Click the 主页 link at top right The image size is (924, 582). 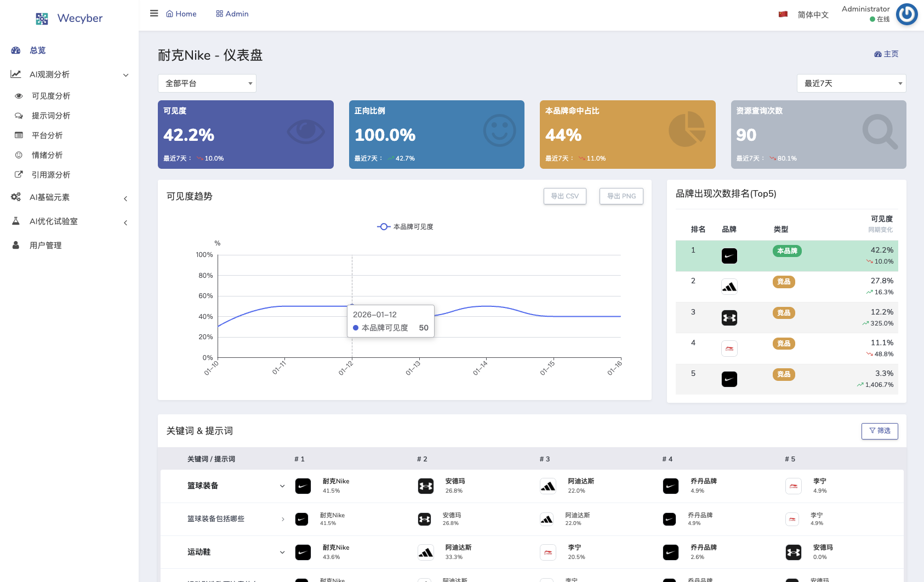[x=886, y=54]
